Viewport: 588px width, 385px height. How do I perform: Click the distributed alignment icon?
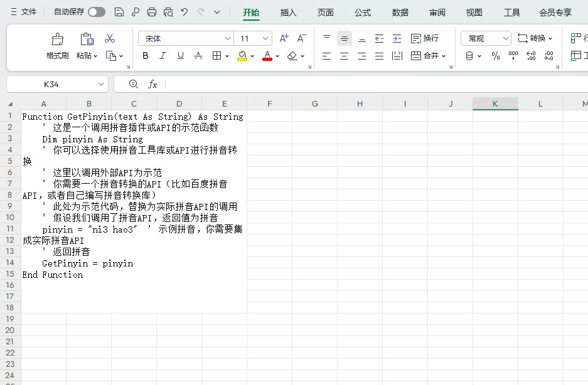pyautogui.click(x=397, y=56)
